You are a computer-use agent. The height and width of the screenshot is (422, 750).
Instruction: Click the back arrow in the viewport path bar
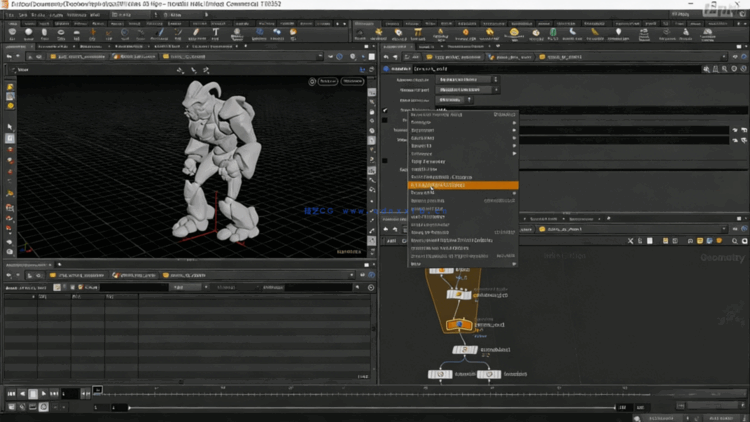pyautogui.click(x=10, y=56)
